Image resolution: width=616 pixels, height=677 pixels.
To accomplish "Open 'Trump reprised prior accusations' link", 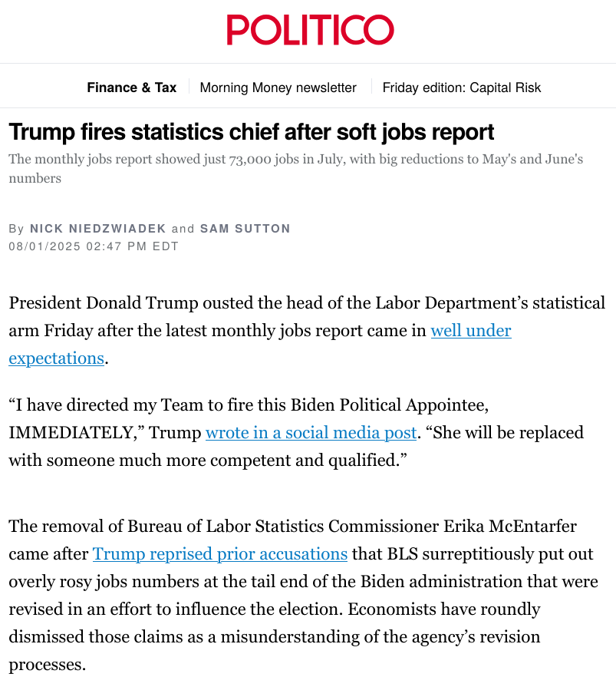I will [x=220, y=553].
